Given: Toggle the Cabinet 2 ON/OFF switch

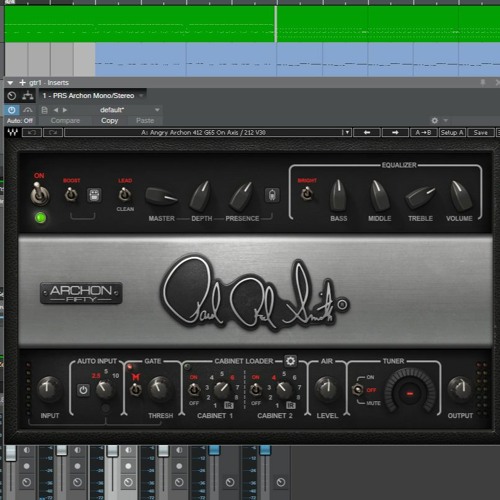Looking at the screenshot, I should (x=256, y=389).
